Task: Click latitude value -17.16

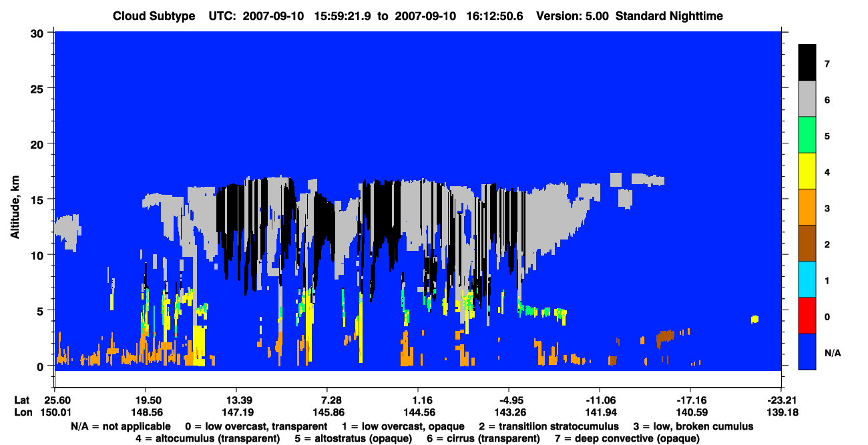Action: pyautogui.click(x=690, y=400)
